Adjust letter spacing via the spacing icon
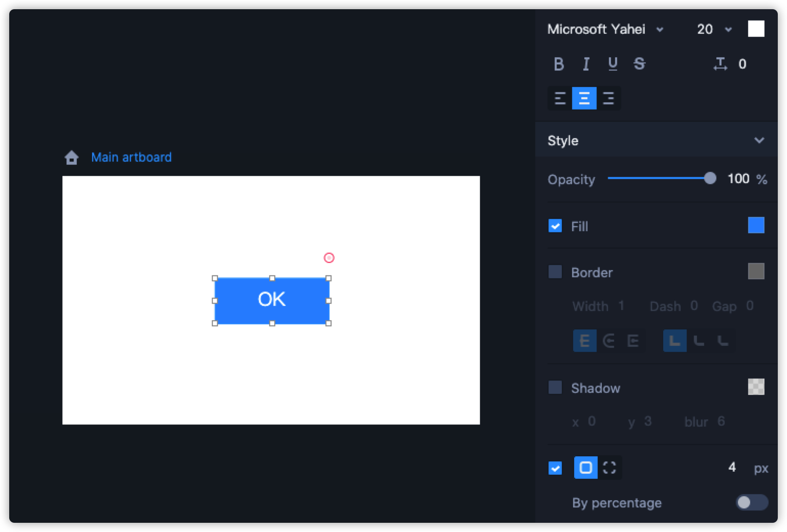Screen dimensions: 787x532 (x=720, y=64)
